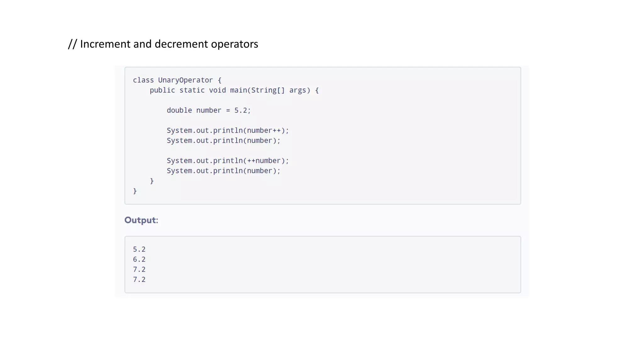644x362 pixels.
Task: Click the first 'System.out.println(number);' line
Action: [x=224, y=140]
